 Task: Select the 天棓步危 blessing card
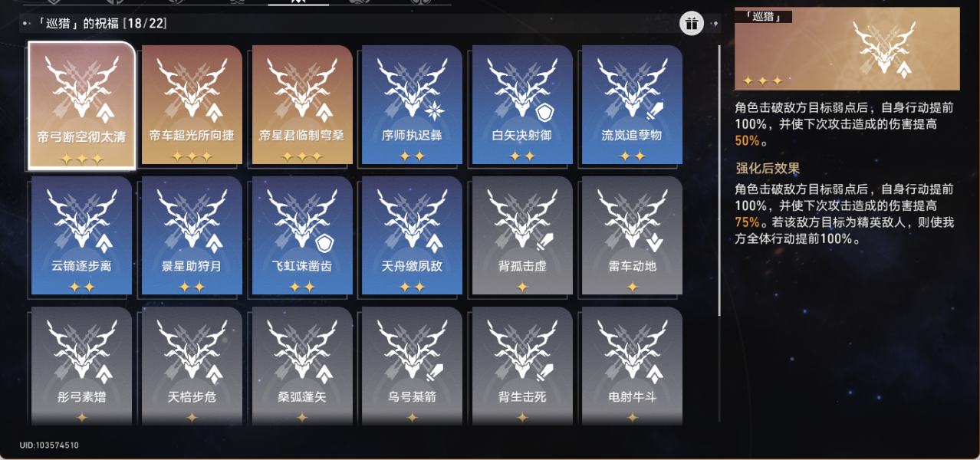tap(192, 366)
